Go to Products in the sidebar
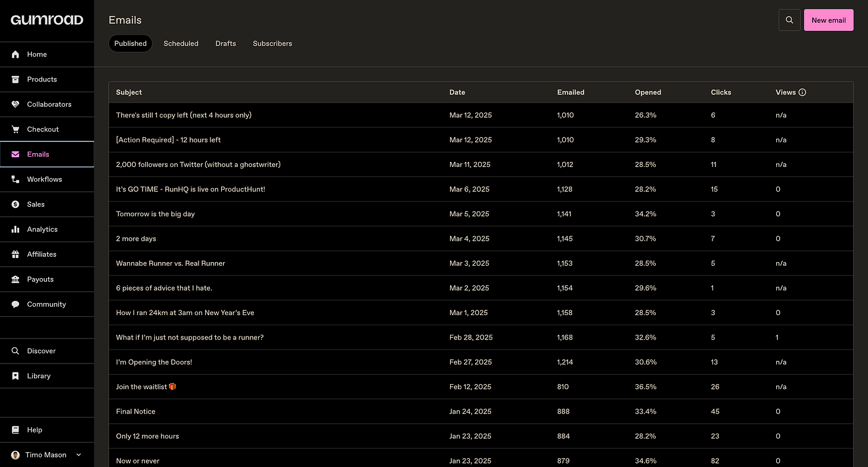Viewport: 868px width, 467px height. (x=46, y=79)
